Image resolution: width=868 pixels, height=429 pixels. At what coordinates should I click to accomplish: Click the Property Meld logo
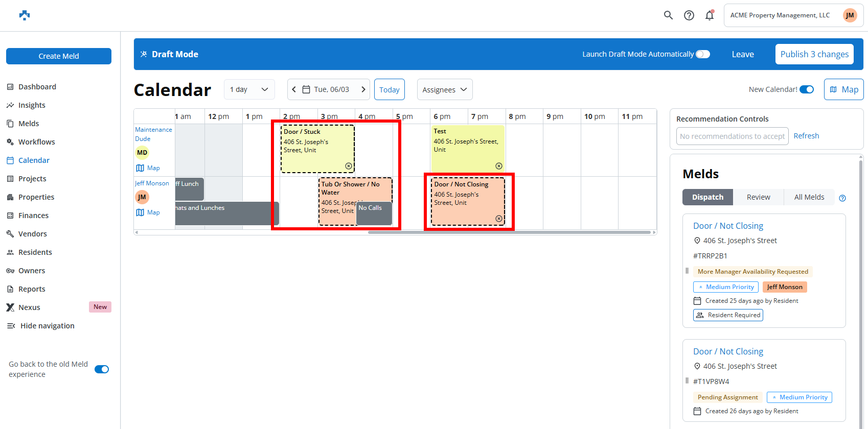click(x=25, y=15)
